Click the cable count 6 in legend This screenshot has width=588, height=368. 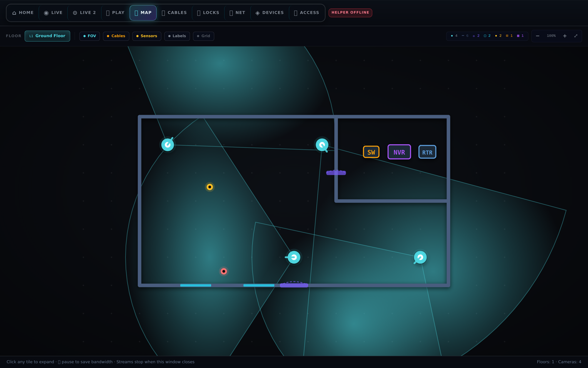[x=465, y=36]
